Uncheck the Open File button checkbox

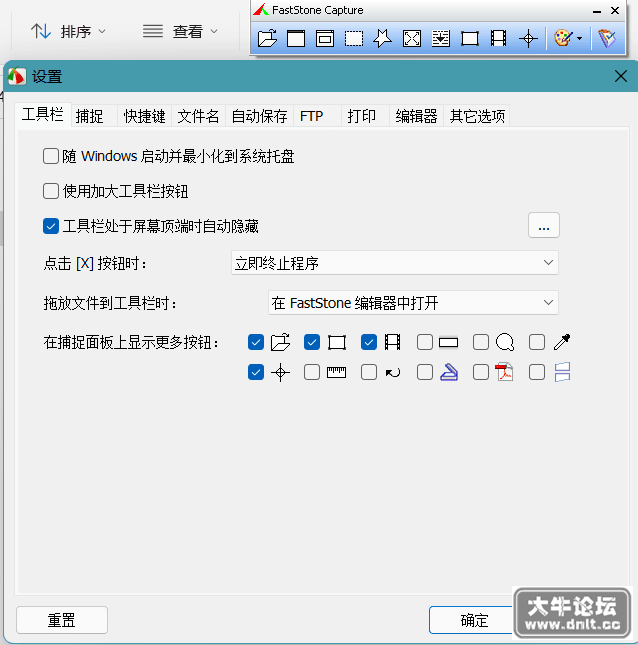coord(256,342)
